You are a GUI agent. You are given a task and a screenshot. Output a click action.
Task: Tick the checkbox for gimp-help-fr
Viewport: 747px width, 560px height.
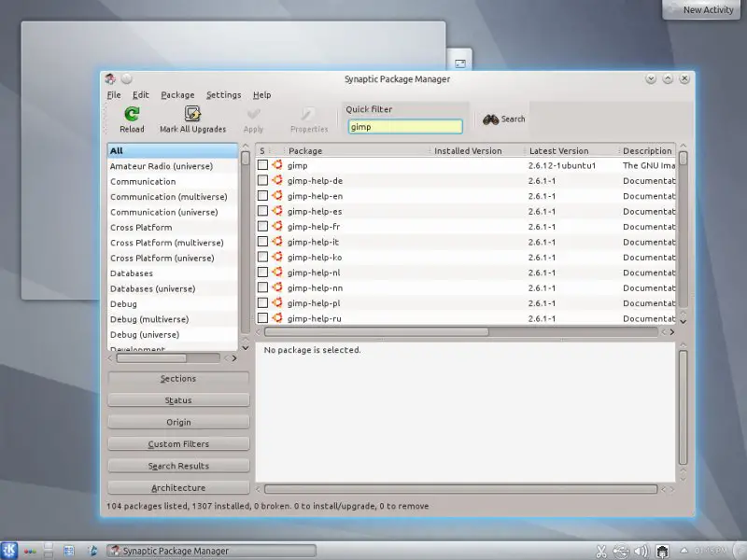pos(262,226)
